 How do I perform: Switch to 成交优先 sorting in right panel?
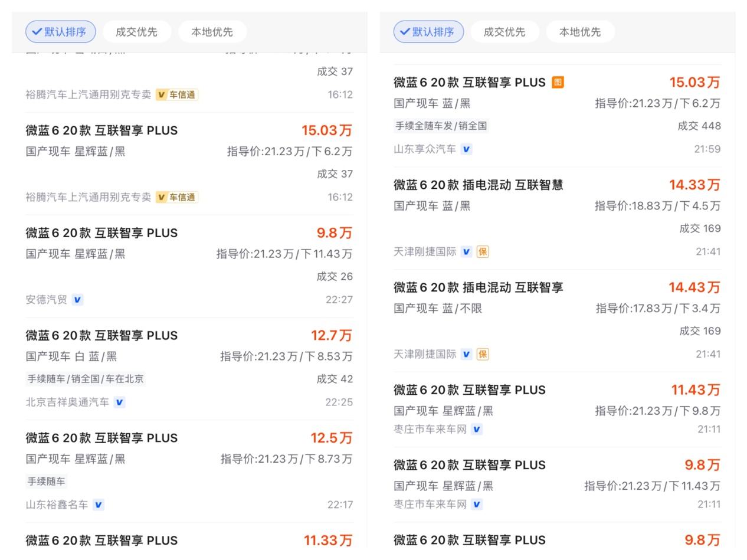[x=504, y=31]
